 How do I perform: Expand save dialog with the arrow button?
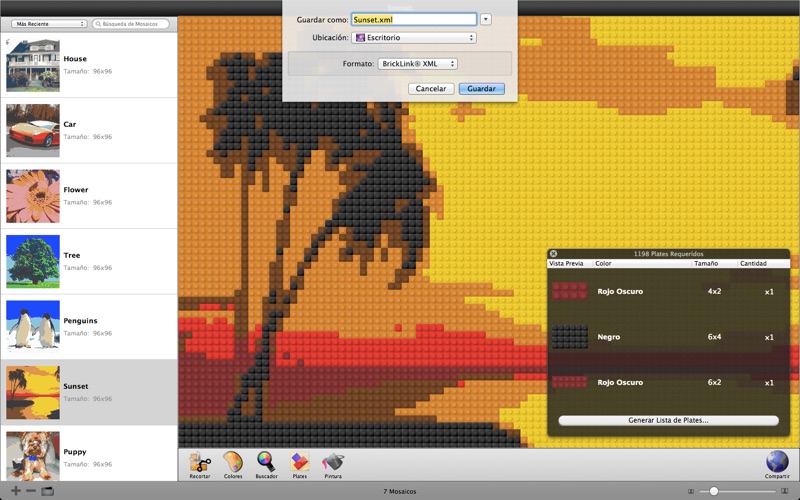click(486, 19)
